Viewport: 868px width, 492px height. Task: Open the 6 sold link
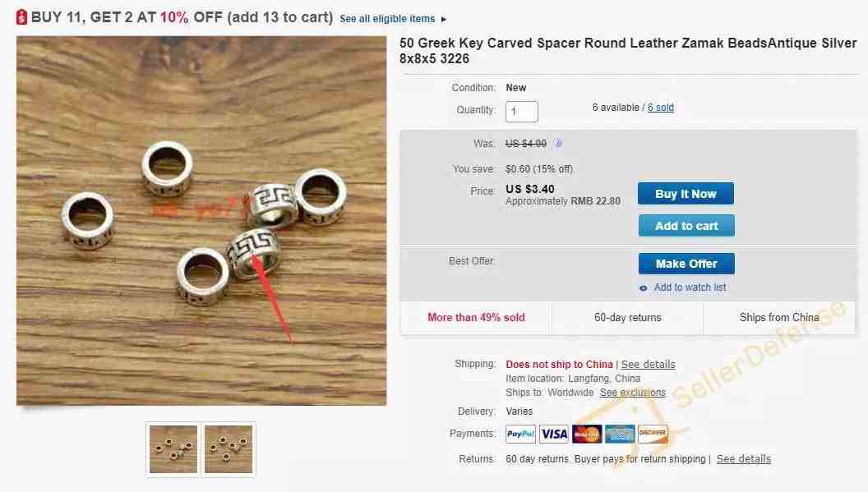coord(660,108)
